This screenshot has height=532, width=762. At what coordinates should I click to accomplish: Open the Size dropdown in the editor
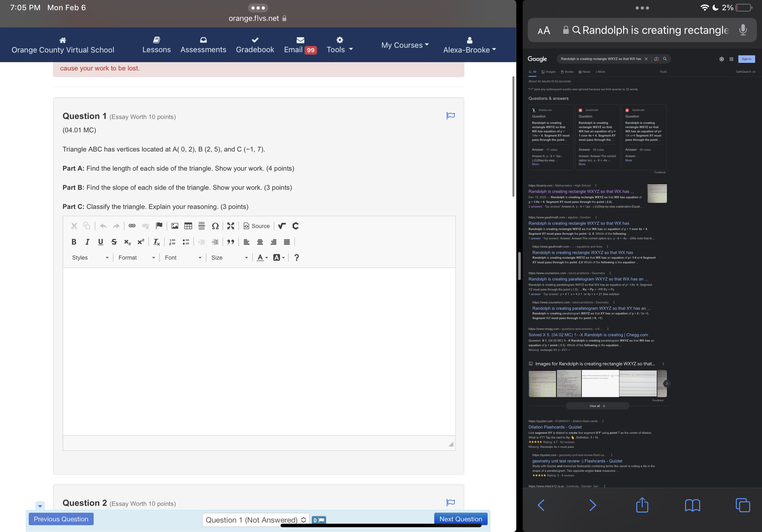click(229, 257)
